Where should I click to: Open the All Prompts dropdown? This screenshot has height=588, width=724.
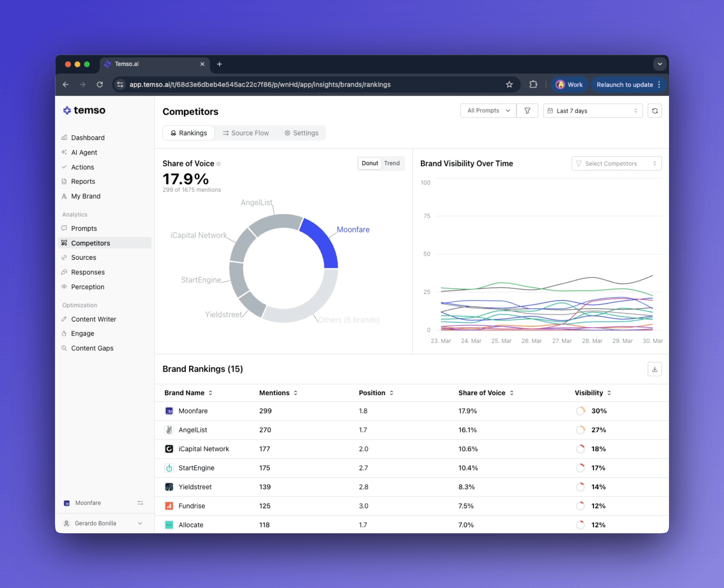click(488, 111)
